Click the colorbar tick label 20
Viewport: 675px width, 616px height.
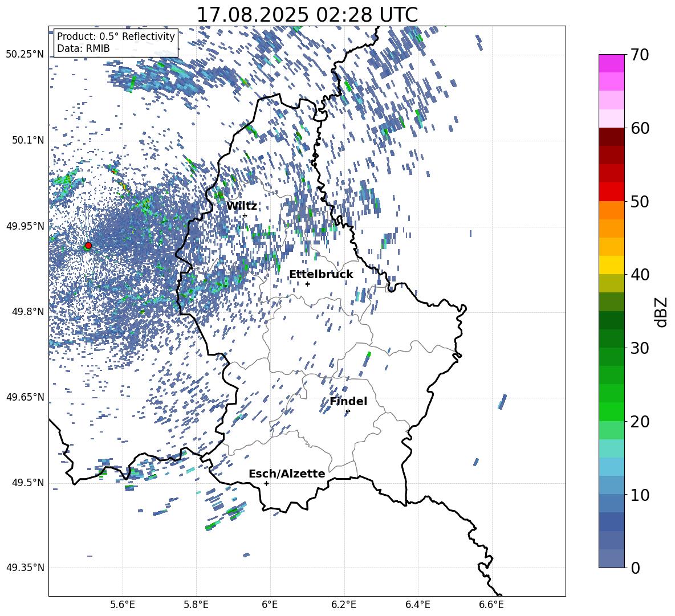(x=640, y=422)
